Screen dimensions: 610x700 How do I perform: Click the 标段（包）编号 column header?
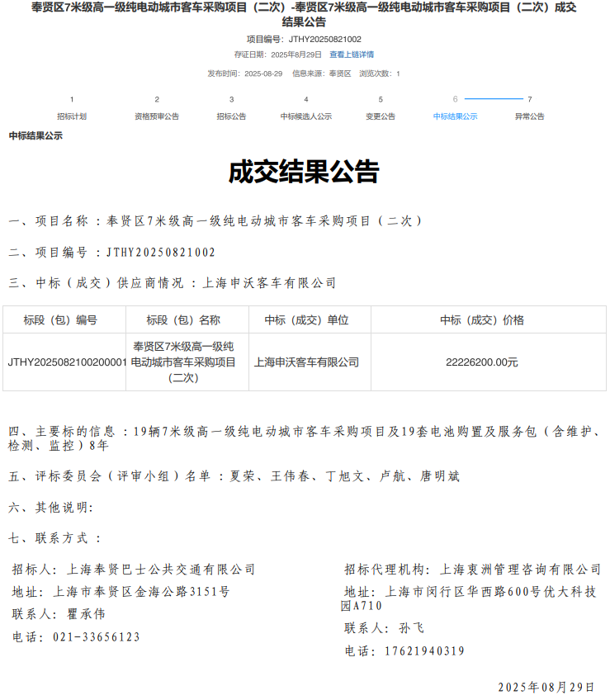64,320
